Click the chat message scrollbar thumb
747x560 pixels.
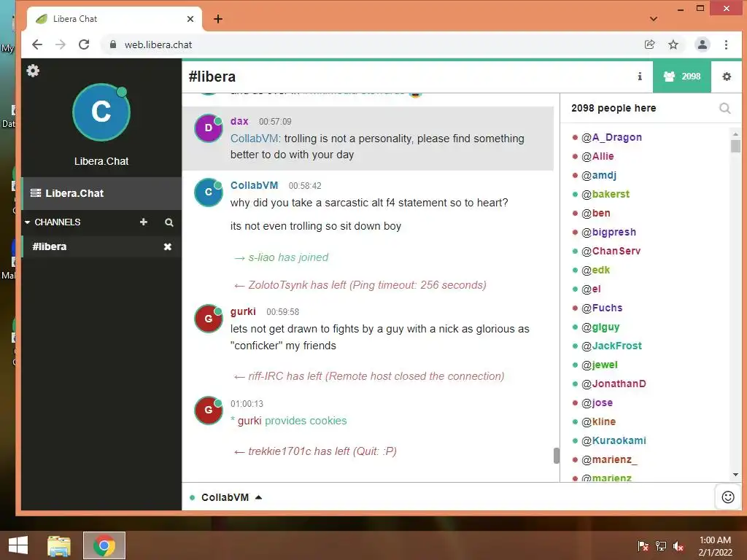[556, 455]
